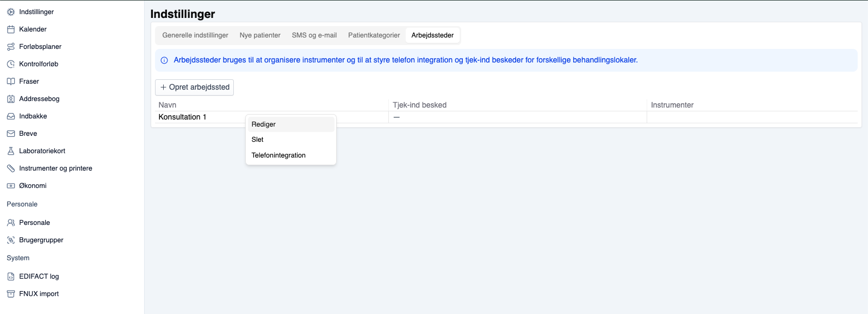Open Breve using the envelope icon
Image resolution: width=868 pixels, height=314 pixels.
pyautogui.click(x=11, y=134)
